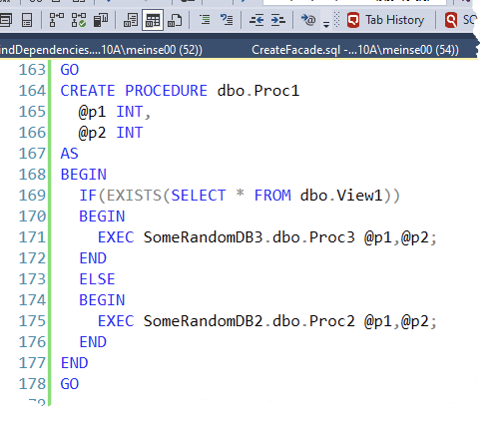This screenshot has height=431, width=504.
Task: Click SELECT keyword on line 169
Action: [199, 196]
